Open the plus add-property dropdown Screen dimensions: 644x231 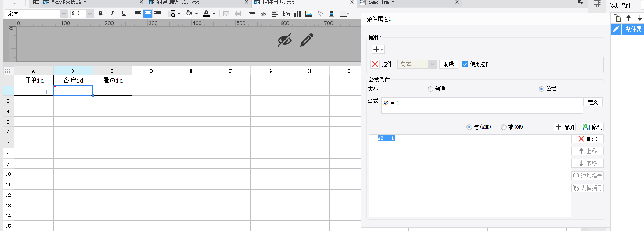click(378, 49)
